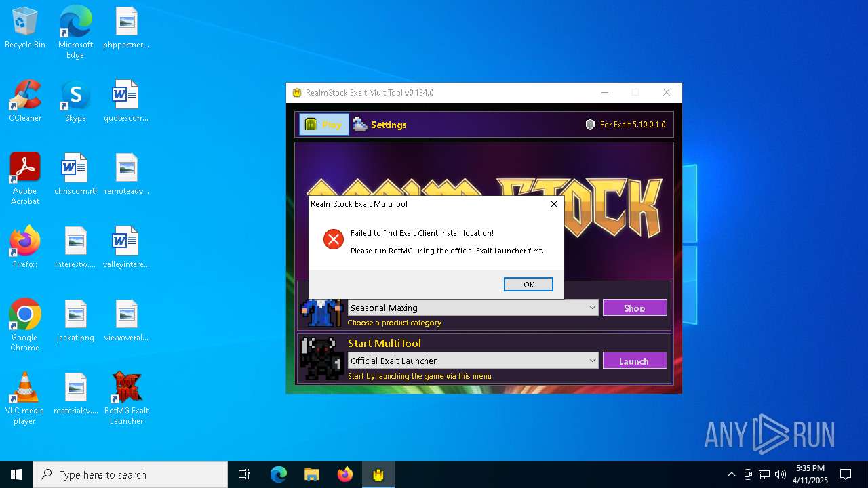
Task: Select the quotescorr Word document icon
Action: [126, 102]
